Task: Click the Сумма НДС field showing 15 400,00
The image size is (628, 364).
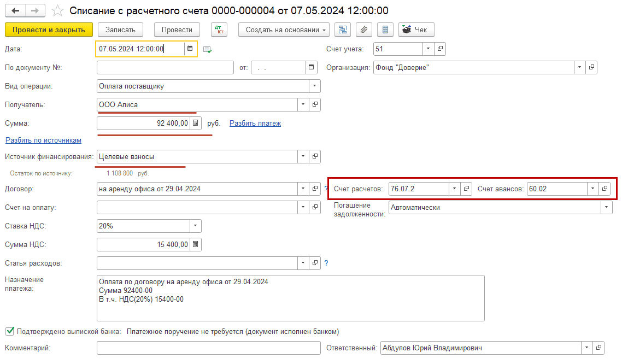Action: (143, 245)
